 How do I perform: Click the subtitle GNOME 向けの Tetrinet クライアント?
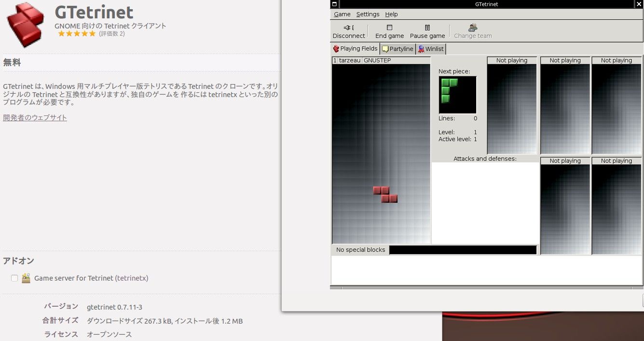coord(110,26)
